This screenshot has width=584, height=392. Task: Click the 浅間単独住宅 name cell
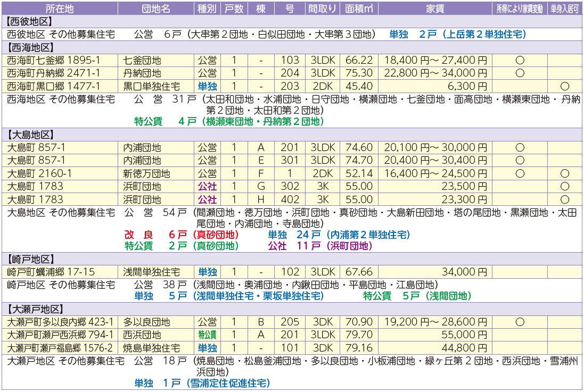[x=152, y=272]
